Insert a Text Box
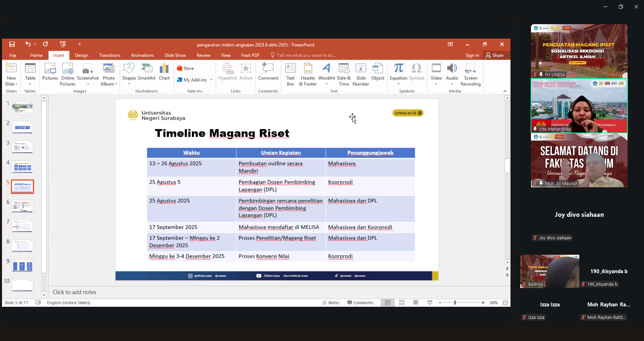This screenshot has height=341, width=644. coord(290,74)
